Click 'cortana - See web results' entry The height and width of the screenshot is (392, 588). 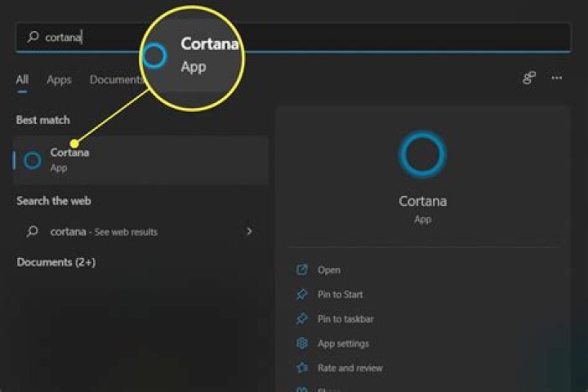pyautogui.click(x=140, y=232)
